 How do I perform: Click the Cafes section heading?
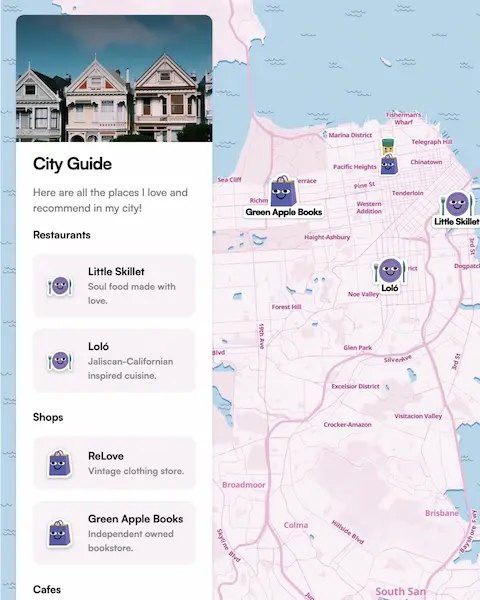coord(47,589)
